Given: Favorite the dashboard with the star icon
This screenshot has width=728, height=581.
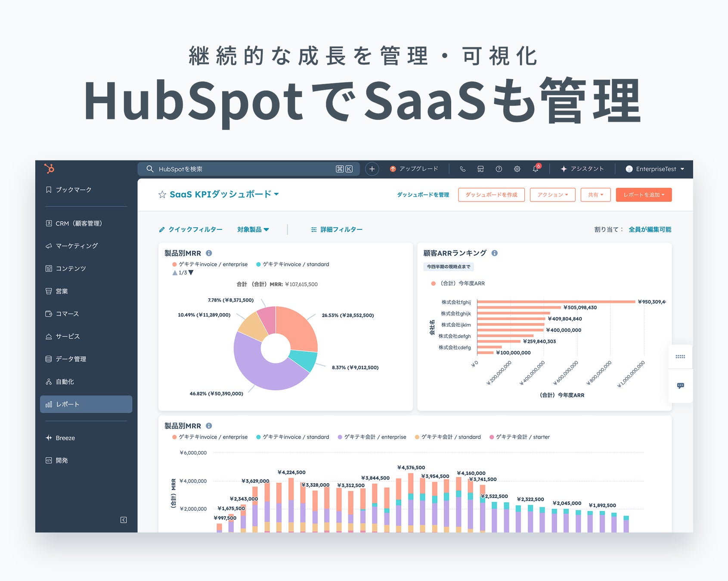Looking at the screenshot, I should (x=161, y=195).
